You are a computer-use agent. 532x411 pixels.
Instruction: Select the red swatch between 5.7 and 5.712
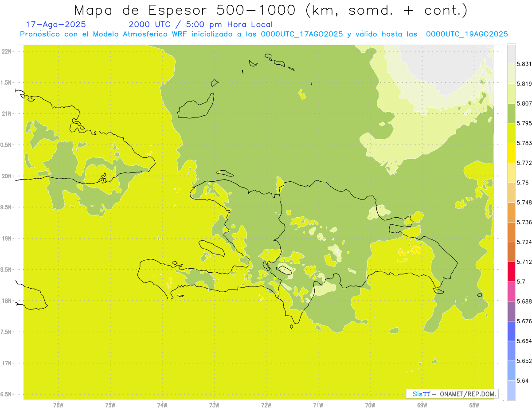[511, 271]
